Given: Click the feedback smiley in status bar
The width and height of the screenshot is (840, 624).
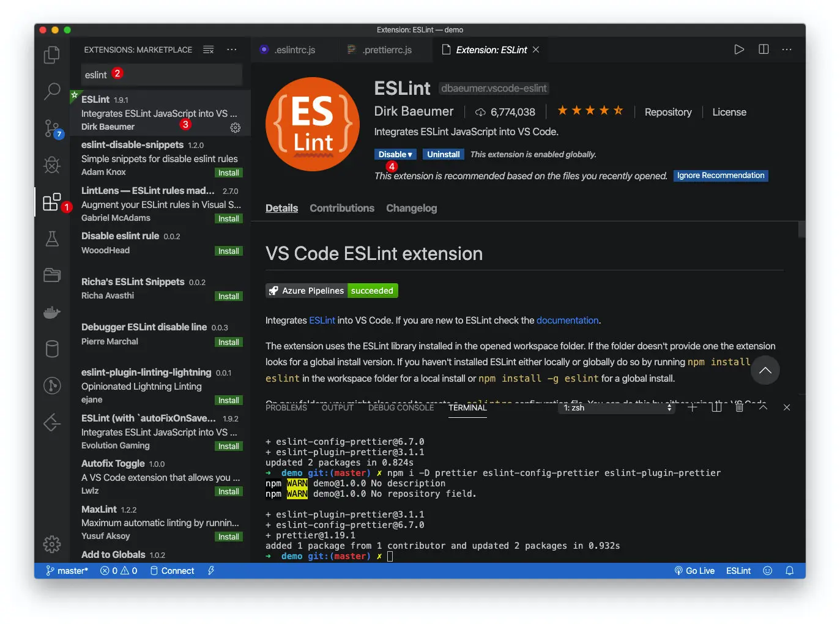Looking at the screenshot, I should [768, 571].
